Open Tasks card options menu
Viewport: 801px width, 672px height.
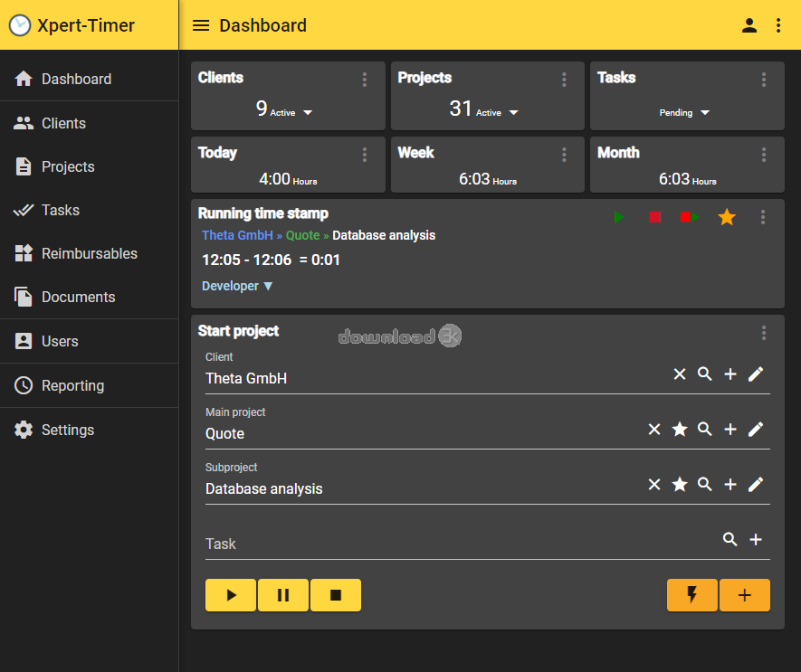tap(764, 80)
